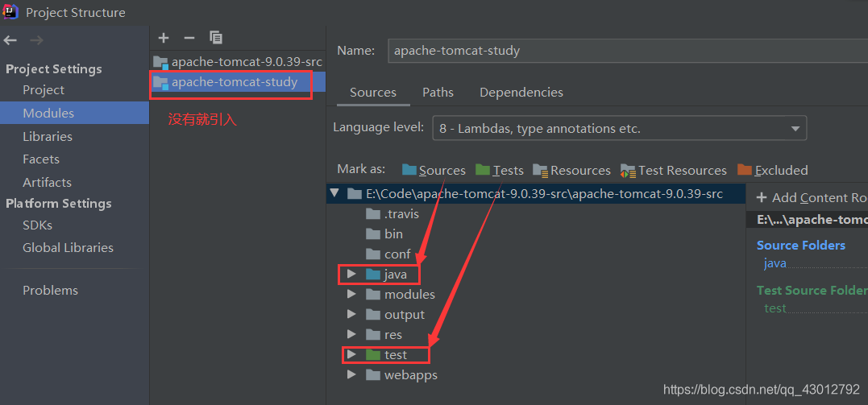
Task: Select Modules in Project Settings
Action: click(74, 113)
